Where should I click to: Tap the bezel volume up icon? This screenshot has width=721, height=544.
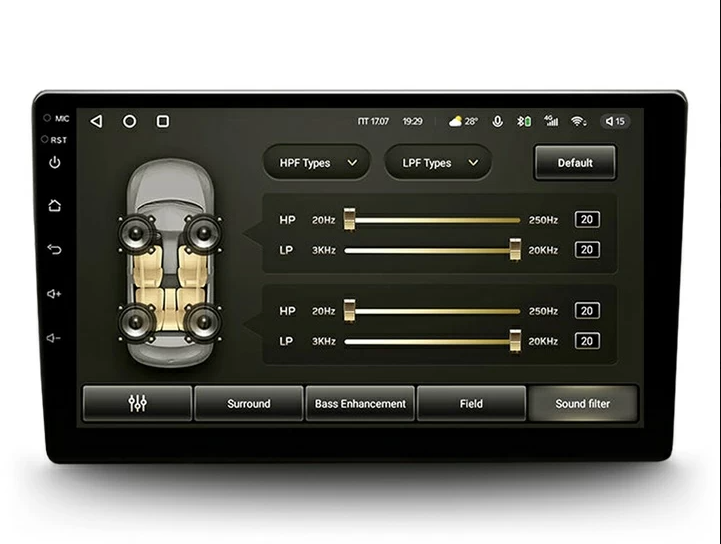coord(54,293)
